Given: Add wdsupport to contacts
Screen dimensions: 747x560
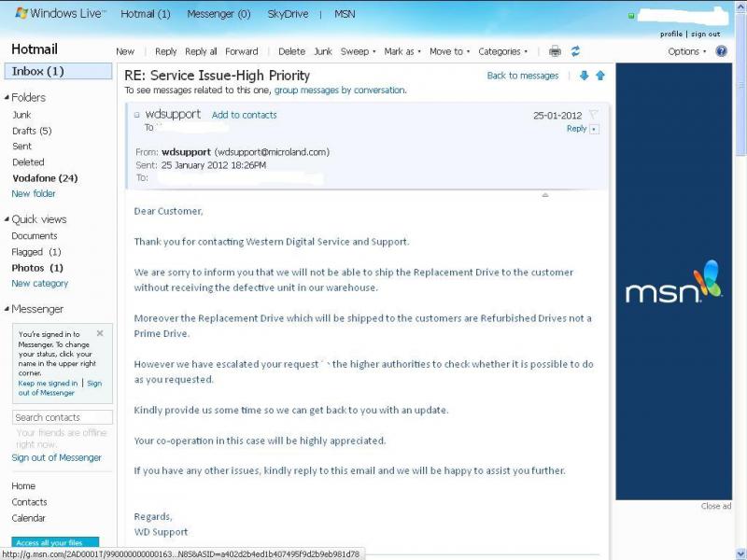Looking at the screenshot, I should [244, 115].
